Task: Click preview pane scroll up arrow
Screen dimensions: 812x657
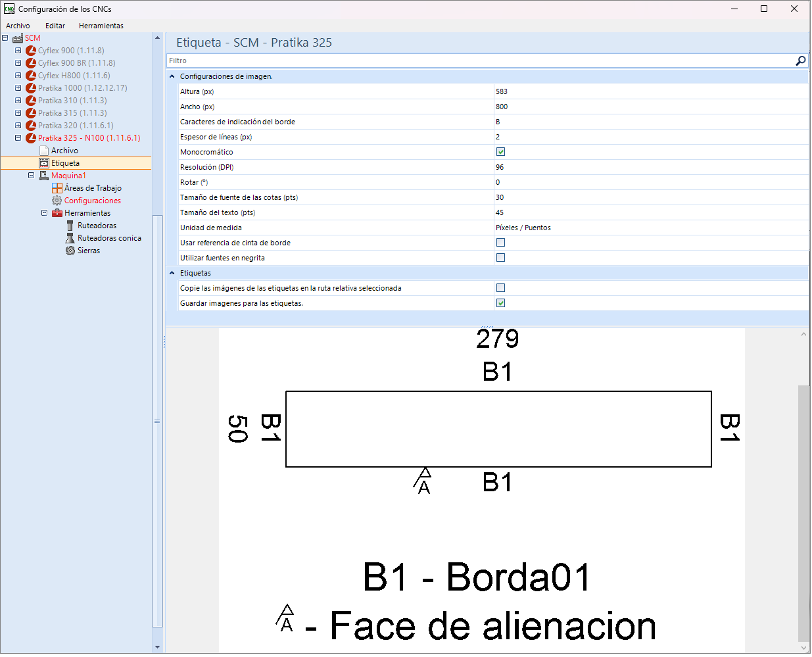Action: [803, 334]
